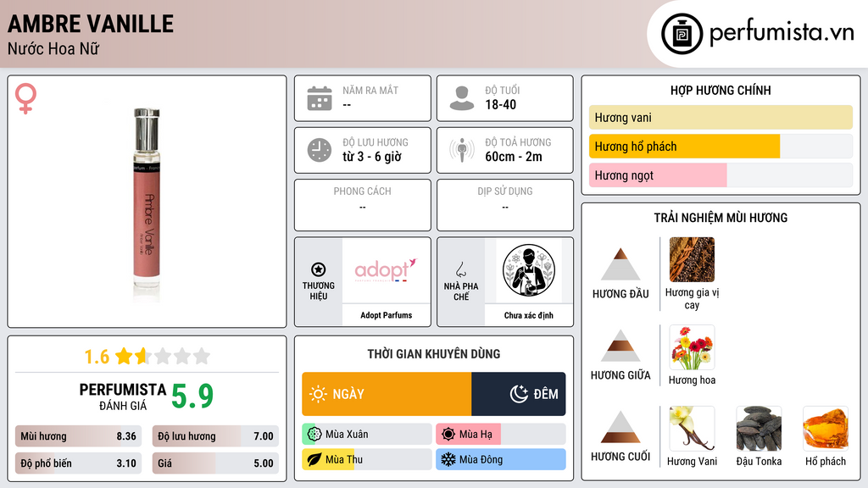Click the Nước Hoa Nữ subtitle
This screenshot has width=868, height=488.
(53, 48)
